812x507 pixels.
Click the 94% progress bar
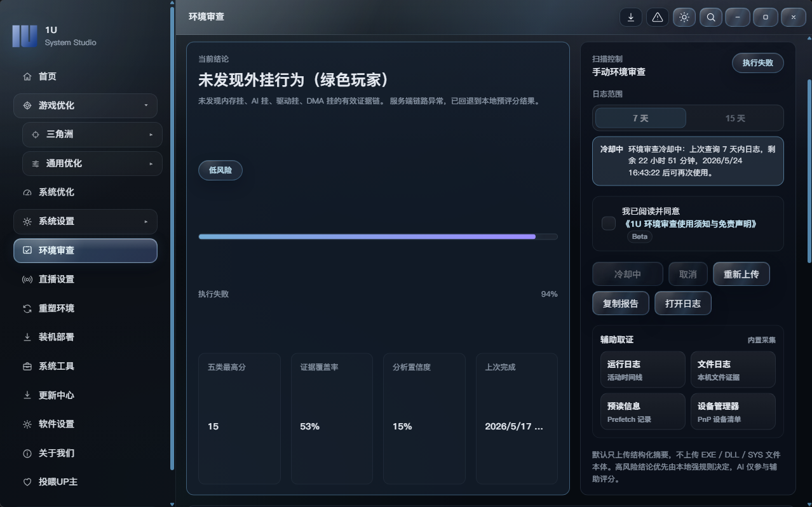pos(378,236)
